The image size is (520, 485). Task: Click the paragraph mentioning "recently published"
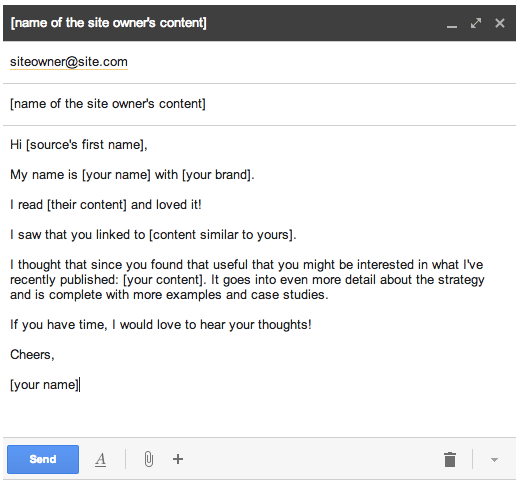pos(247,280)
